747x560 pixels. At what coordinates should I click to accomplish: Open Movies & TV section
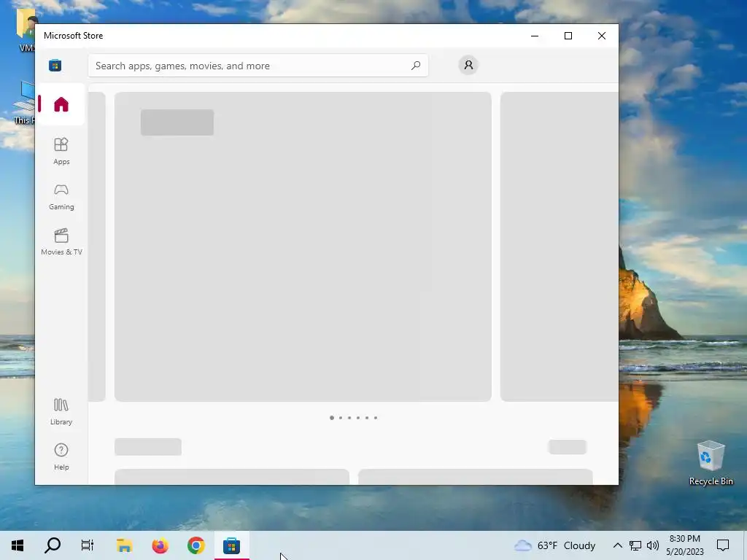pos(61,242)
